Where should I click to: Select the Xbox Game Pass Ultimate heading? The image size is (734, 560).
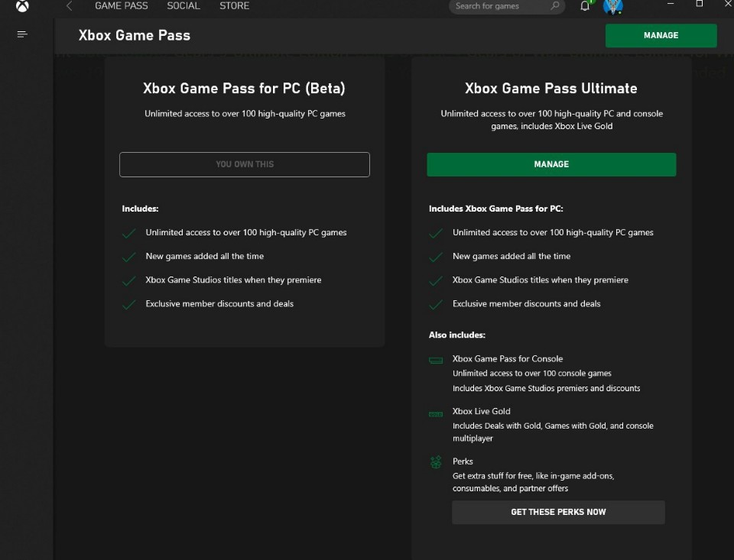click(550, 89)
